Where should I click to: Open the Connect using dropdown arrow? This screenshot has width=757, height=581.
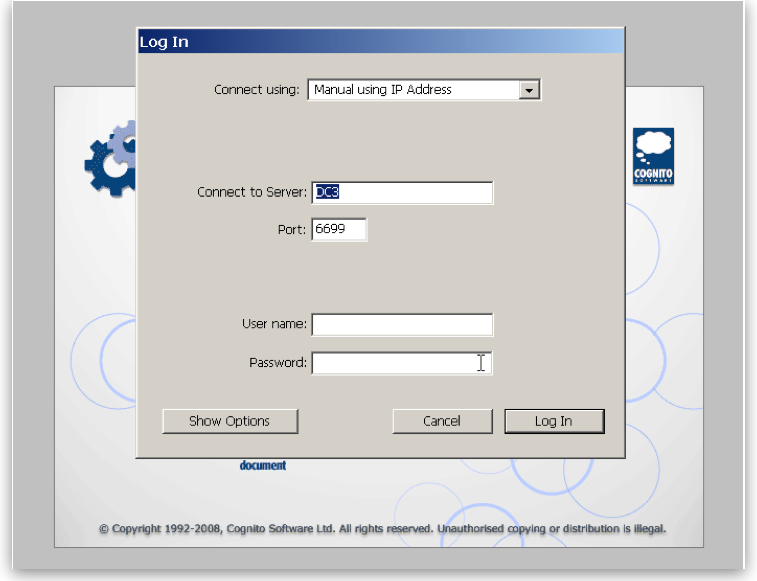(x=529, y=90)
